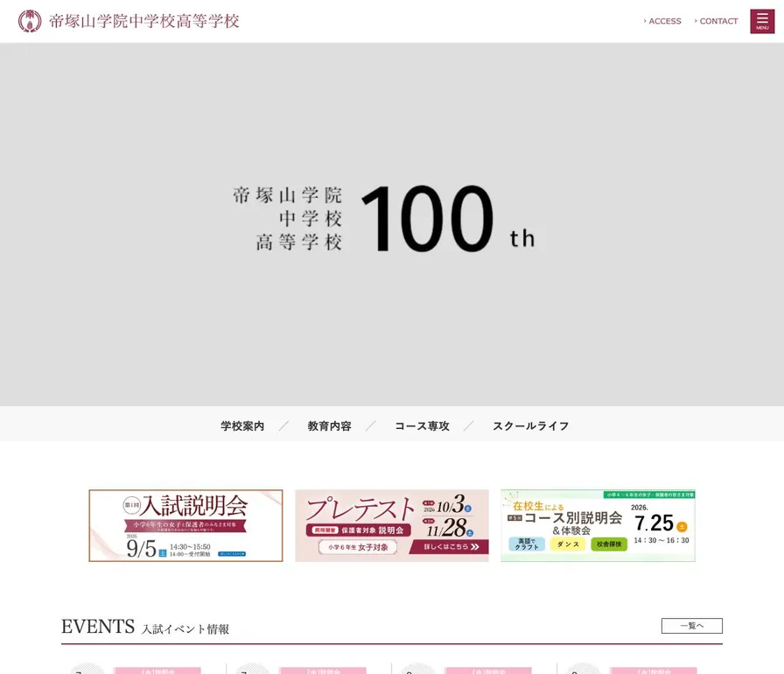Open the コース専攻 menu item
This screenshot has width=784, height=674.
[x=422, y=426]
